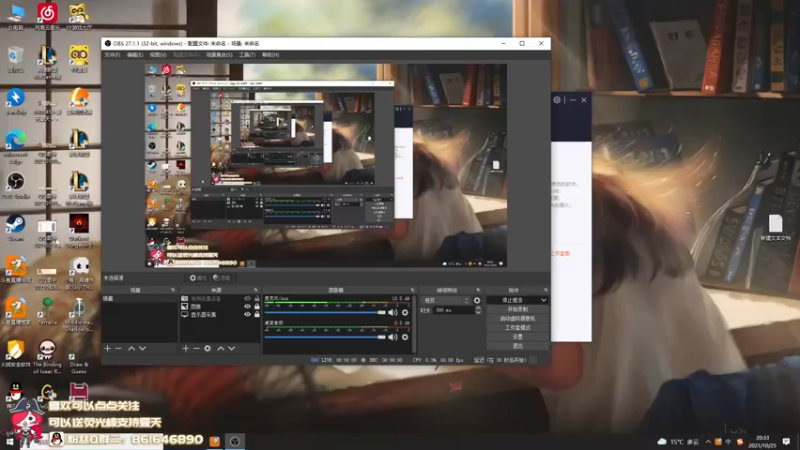Viewport: 800px width, 450px height.
Task: Increase transition duration with up stepper
Action: (478, 308)
